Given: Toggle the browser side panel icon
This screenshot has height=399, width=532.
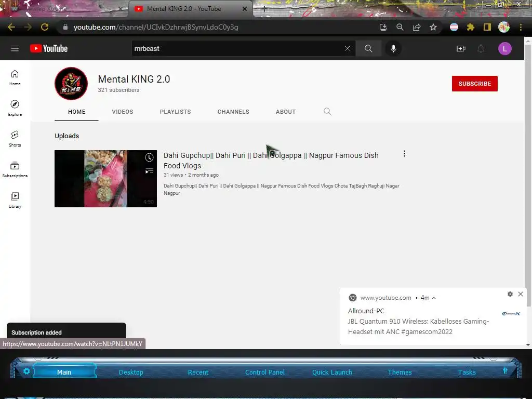Looking at the screenshot, I should (487, 27).
